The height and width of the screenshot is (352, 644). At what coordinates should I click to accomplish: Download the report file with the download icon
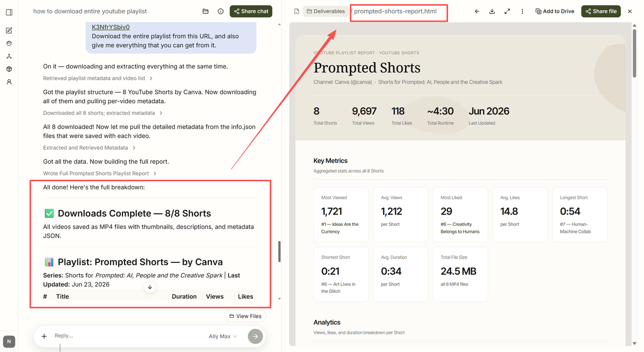(492, 11)
